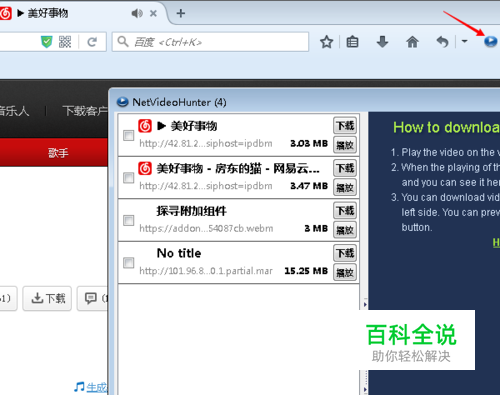
Task: Mute the tab via speaker icon
Action: pyautogui.click(x=137, y=13)
